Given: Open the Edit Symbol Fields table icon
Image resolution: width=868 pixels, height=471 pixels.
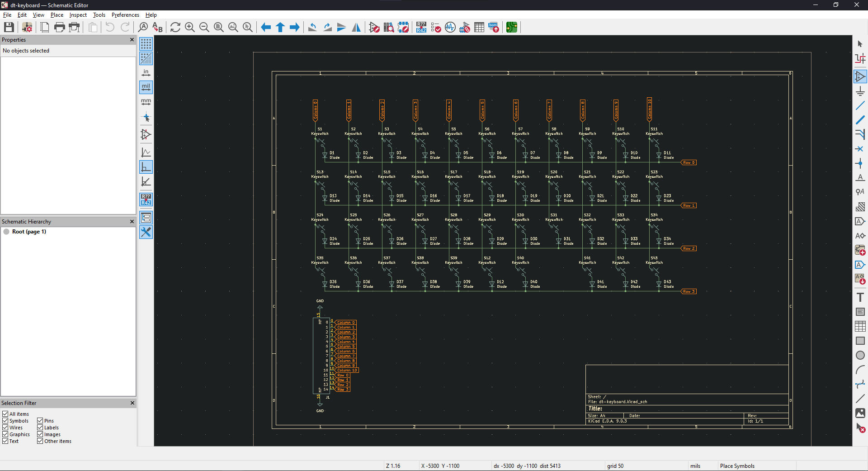Looking at the screenshot, I should pos(479,27).
